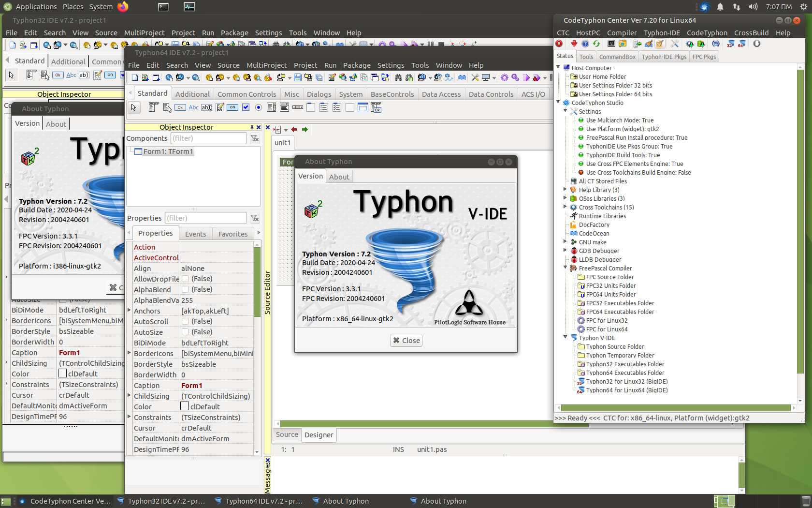Image resolution: width=812 pixels, height=508 pixels.
Task: Click the Properties filter field in Typhon64 inspector
Action: [x=206, y=218]
